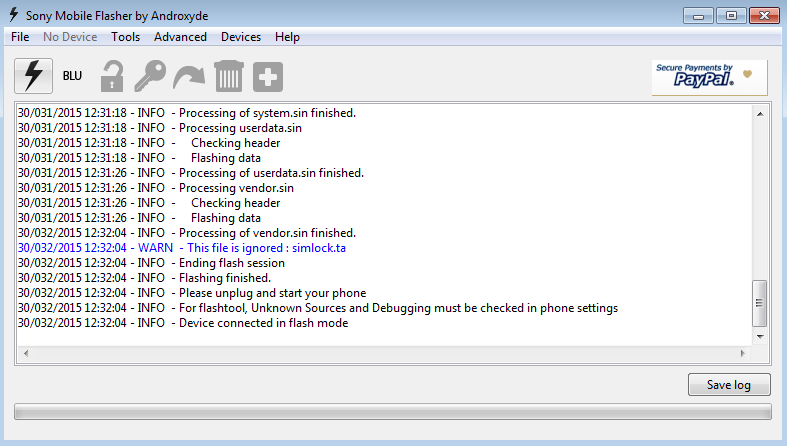Open the Help menu

coord(287,37)
